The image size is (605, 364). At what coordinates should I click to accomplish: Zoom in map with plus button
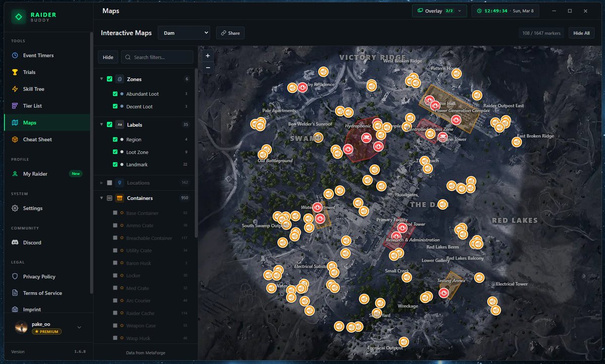coord(208,56)
